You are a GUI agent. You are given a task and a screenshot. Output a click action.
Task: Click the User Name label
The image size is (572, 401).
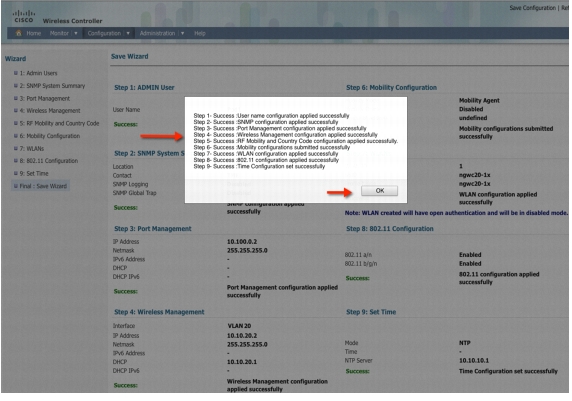pyautogui.click(x=126, y=109)
